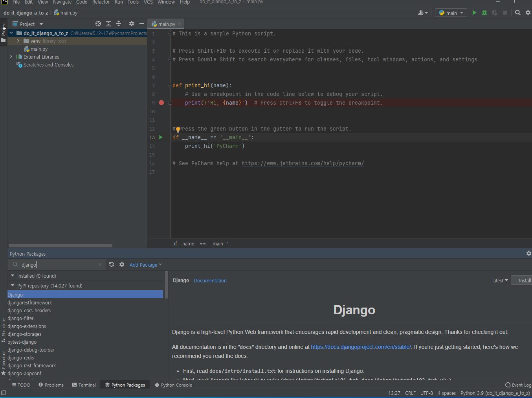Open the latest version dropdown

500,280
